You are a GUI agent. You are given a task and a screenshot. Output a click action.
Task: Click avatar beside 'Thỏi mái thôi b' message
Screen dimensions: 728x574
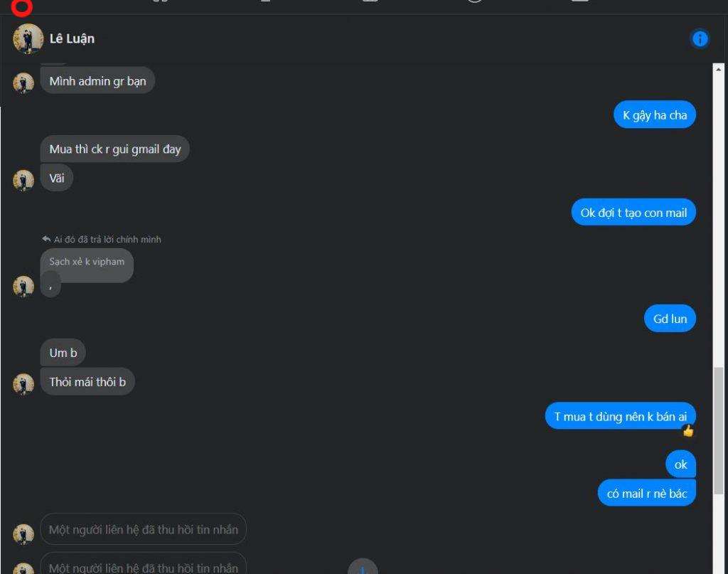(x=23, y=384)
